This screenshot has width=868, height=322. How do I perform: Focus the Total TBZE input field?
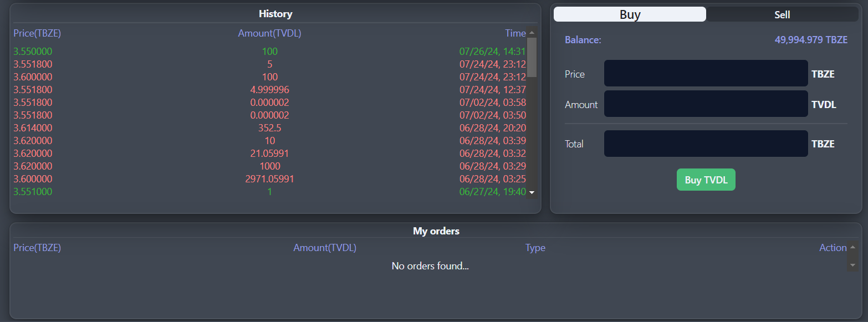pos(706,144)
